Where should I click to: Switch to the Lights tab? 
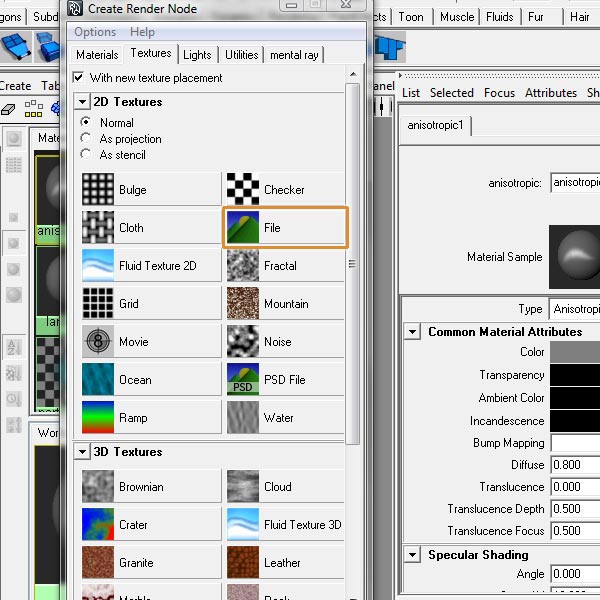[197, 55]
